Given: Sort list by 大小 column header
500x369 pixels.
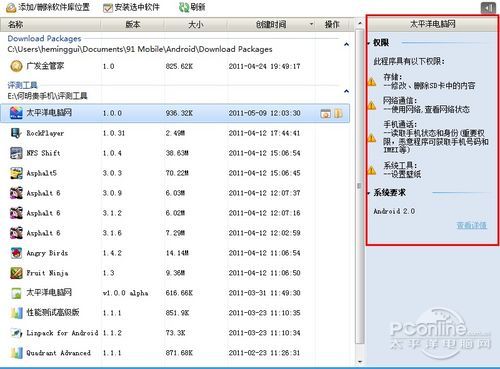Looking at the screenshot, I should [x=195, y=24].
